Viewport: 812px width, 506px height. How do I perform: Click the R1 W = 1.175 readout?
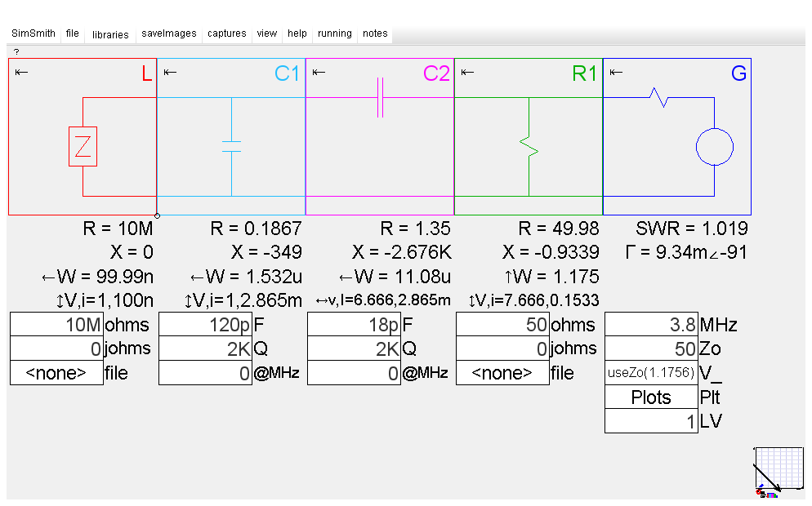click(552, 277)
